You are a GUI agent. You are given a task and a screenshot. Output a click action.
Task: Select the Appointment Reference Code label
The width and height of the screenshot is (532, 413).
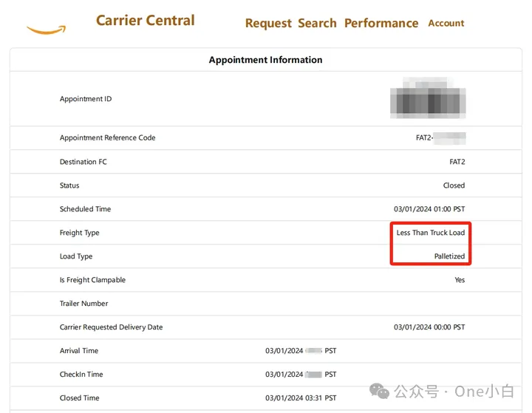[x=108, y=137]
